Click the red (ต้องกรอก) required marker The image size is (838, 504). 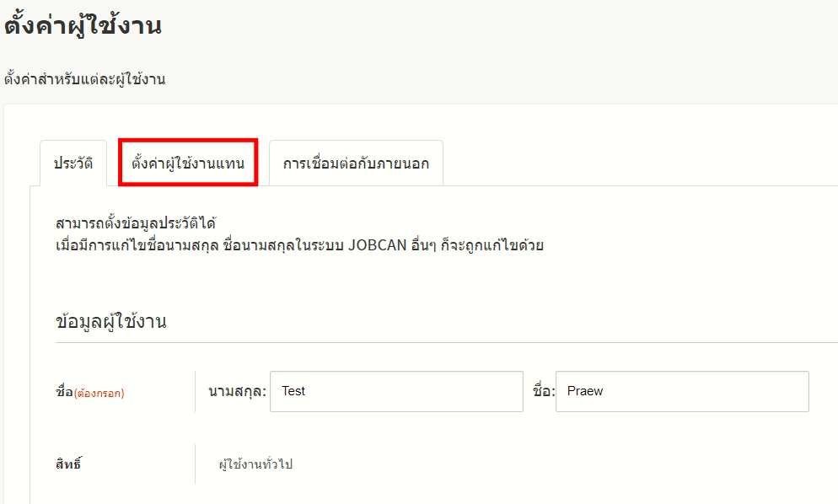(99, 393)
